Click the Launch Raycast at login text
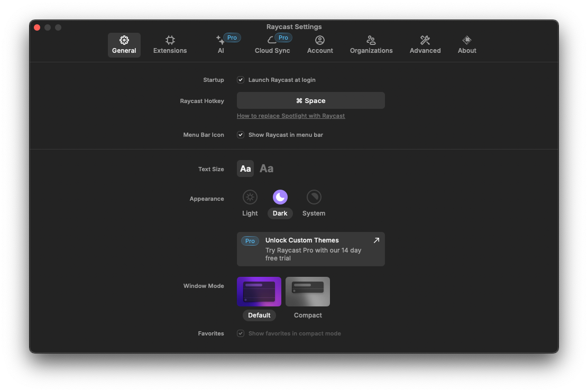The height and width of the screenshot is (392, 588). click(x=282, y=80)
